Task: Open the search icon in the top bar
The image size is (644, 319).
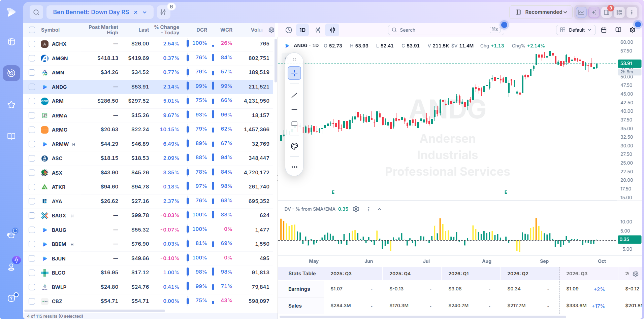Action: (36, 12)
